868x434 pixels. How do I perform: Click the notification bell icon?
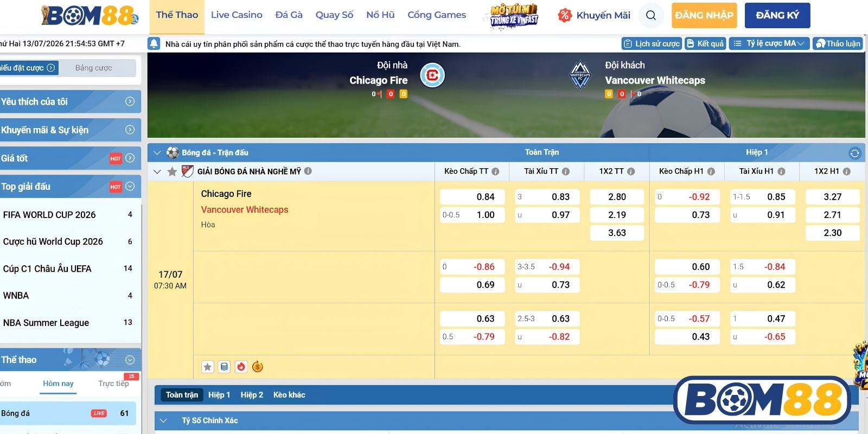pyautogui.click(x=154, y=43)
